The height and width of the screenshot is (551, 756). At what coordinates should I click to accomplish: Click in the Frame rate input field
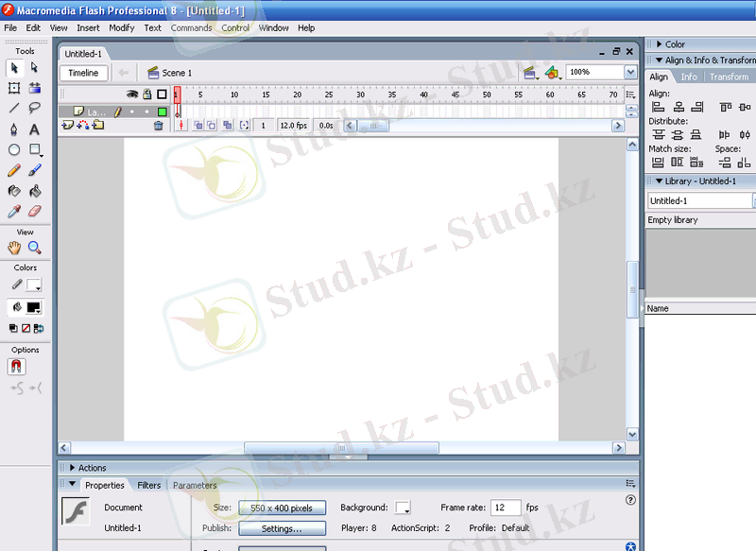[506, 508]
